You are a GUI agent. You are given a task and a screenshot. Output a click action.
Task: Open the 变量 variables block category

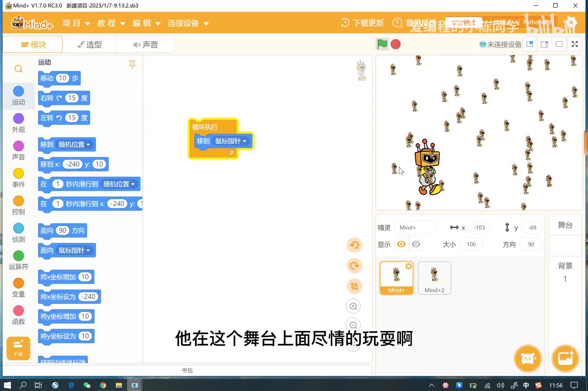18,288
